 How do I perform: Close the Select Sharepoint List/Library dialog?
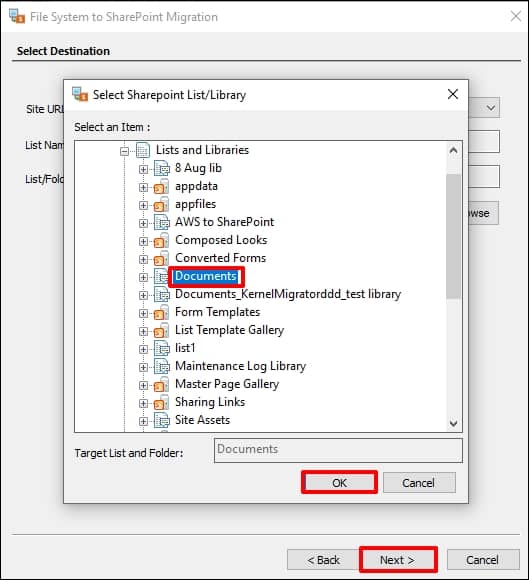[x=453, y=94]
